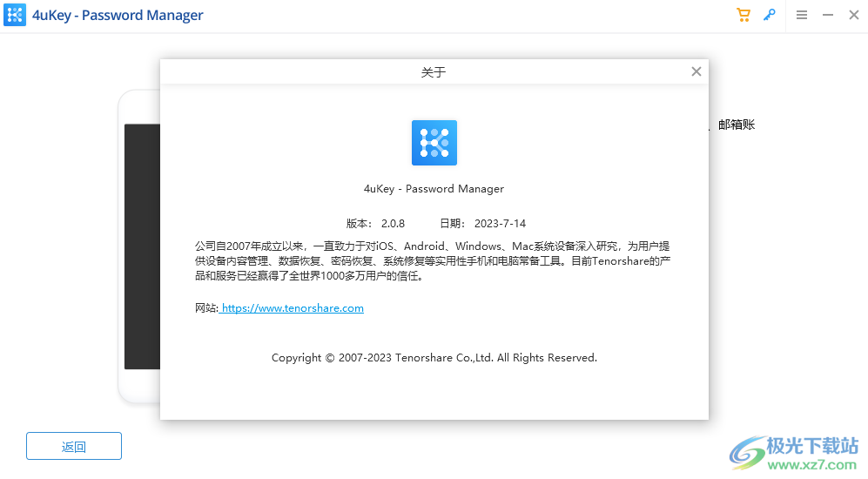Open the hamburger menu in title bar

802,15
